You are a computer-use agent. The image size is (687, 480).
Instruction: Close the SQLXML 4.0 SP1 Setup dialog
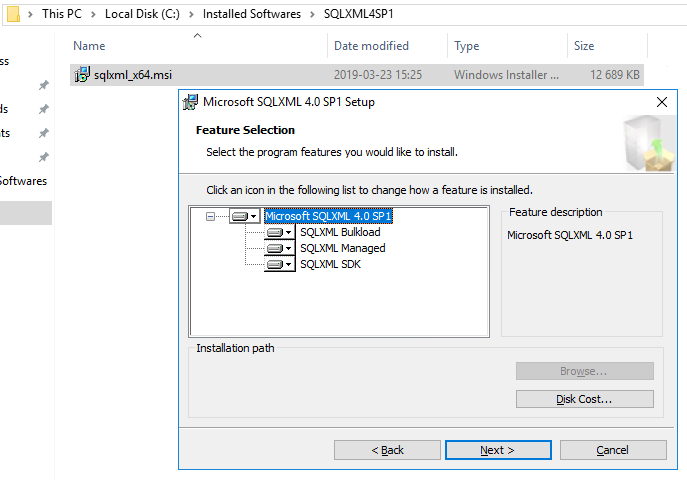click(x=662, y=102)
